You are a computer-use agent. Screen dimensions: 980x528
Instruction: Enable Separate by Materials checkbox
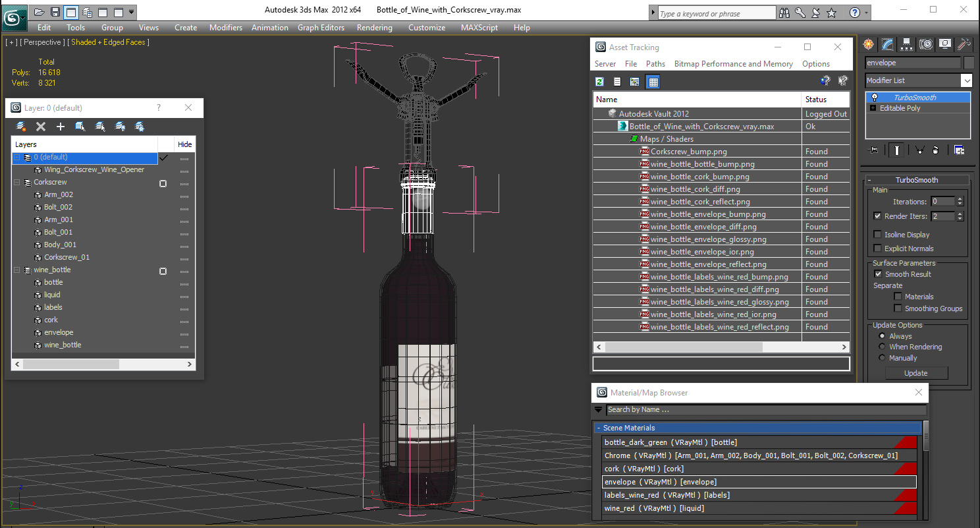(898, 297)
